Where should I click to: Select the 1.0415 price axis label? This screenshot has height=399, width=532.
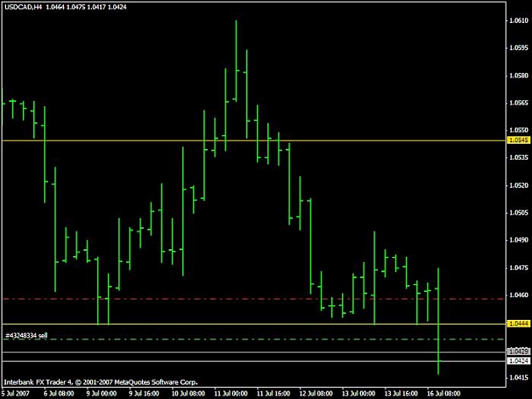[518, 377]
